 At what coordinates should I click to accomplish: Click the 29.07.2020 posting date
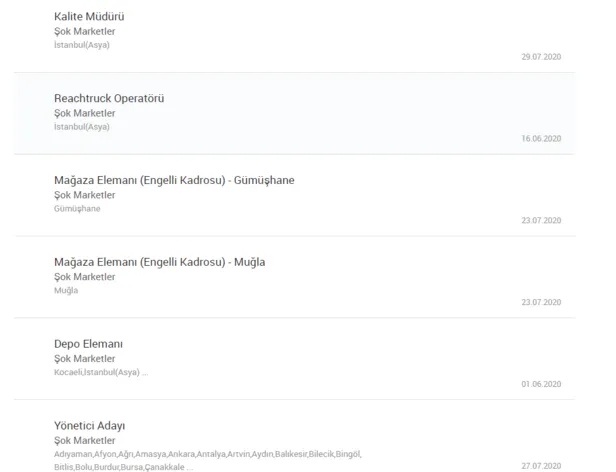point(541,57)
